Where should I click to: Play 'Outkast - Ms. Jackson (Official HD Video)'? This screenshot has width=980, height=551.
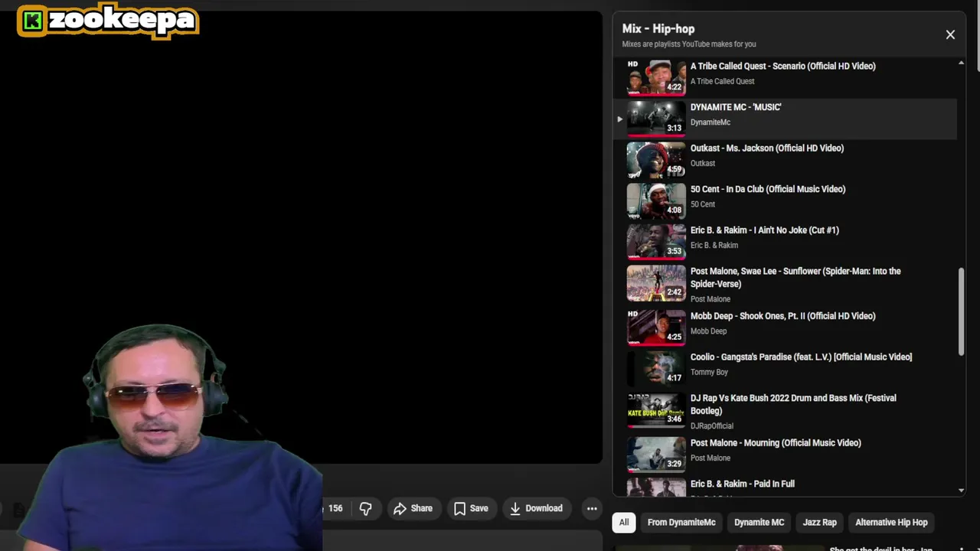pyautogui.click(x=767, y=148)
